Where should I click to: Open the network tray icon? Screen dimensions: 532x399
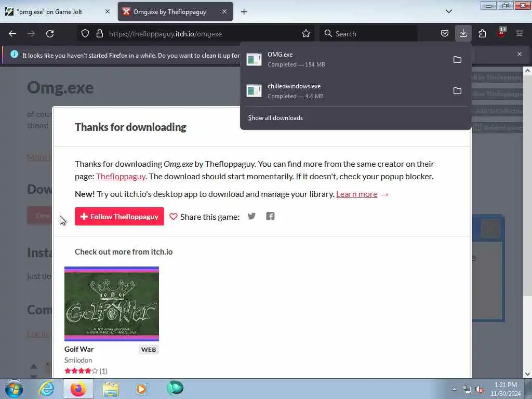click(x=467, y=390)
